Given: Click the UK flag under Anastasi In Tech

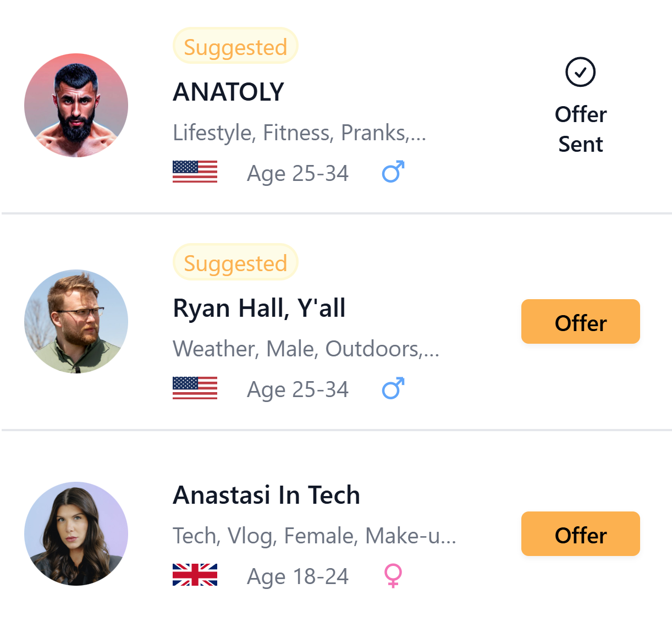Looking at the screenshot, I should [195, 575].
